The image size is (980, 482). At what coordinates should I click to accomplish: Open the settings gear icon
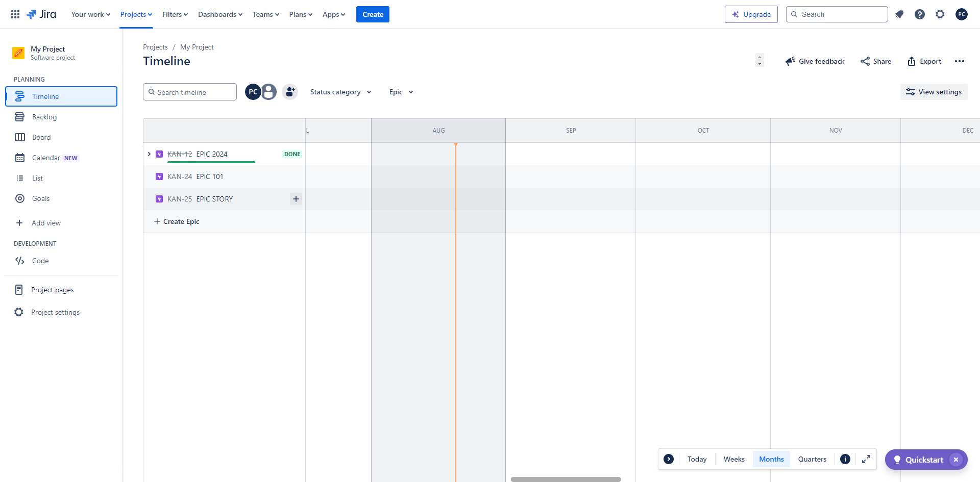[x=940, y=14]
